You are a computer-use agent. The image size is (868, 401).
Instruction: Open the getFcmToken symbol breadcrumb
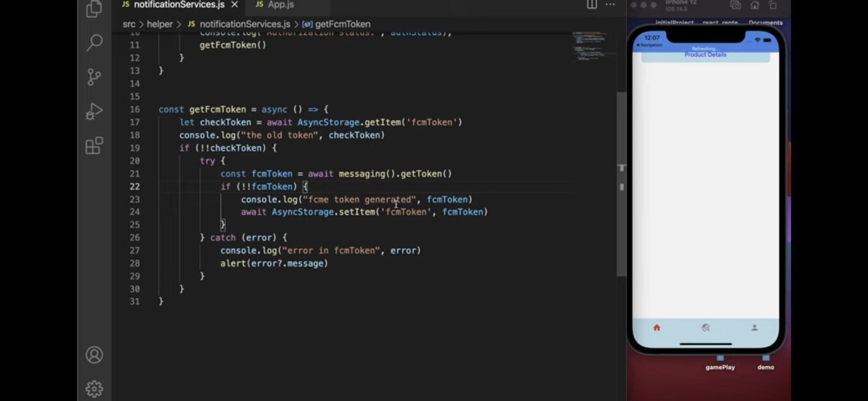coord(342,24)
